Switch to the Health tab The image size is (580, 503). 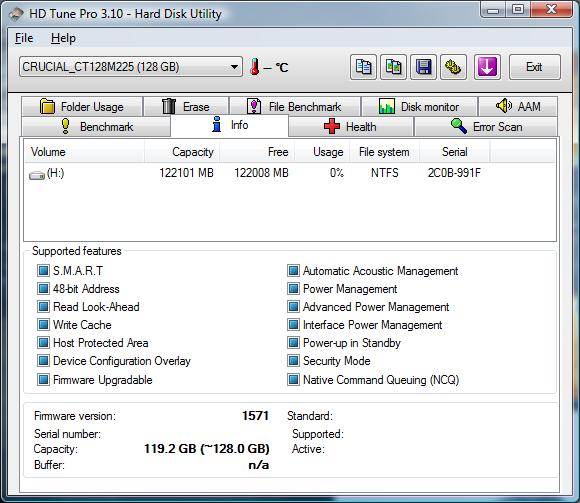tap(351, 127)
